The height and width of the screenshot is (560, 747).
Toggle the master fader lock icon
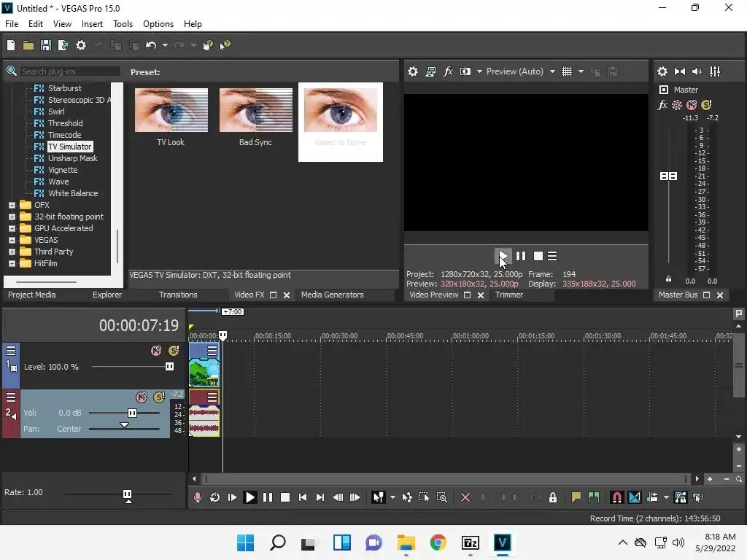tap(668, 279)
